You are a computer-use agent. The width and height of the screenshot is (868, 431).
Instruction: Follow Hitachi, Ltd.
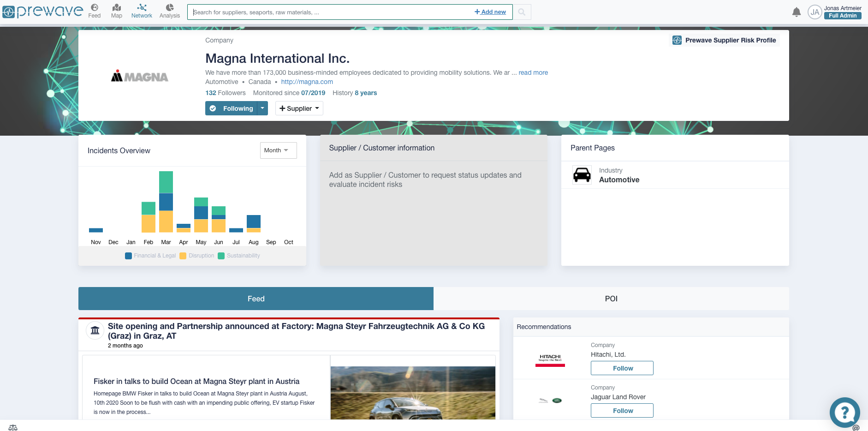622,368
